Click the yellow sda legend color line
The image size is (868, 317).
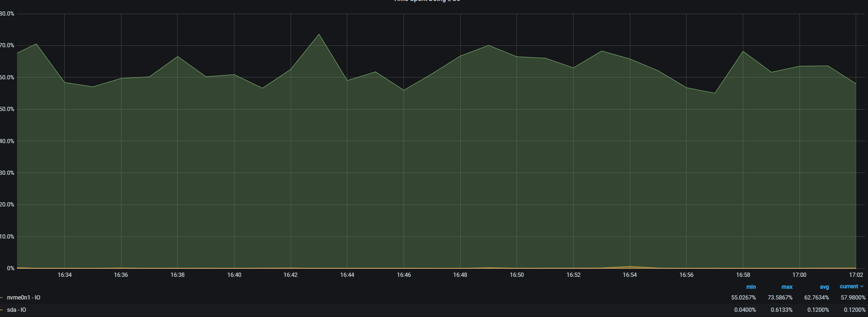click(2, 310)
